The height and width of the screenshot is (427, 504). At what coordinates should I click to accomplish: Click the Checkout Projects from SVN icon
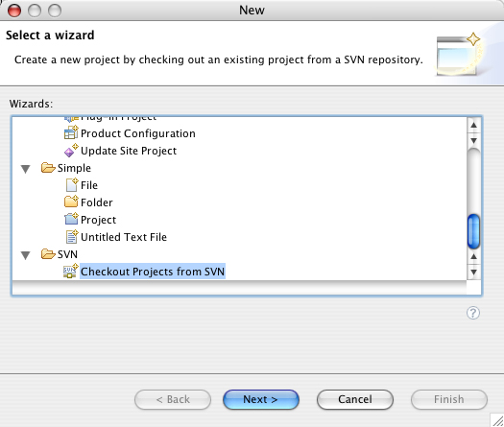tap(71, 272)
